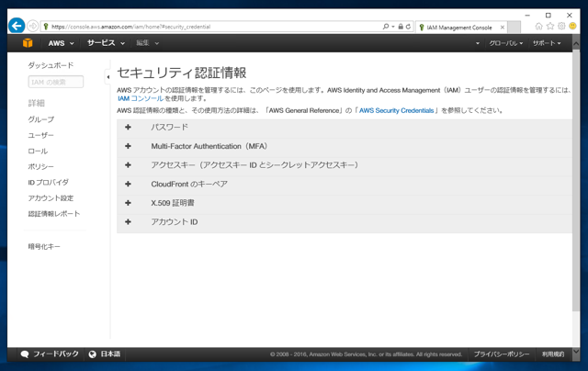Open 暗号化キー in the sidebar
Screen dimensions: 588x371
[x=44, y=246]
